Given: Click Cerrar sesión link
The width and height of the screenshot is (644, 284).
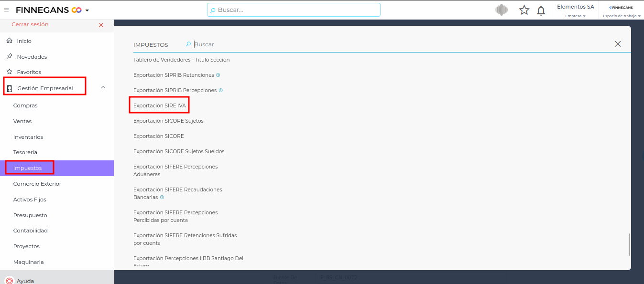Looking at the screenshot, I should [30, 24].
